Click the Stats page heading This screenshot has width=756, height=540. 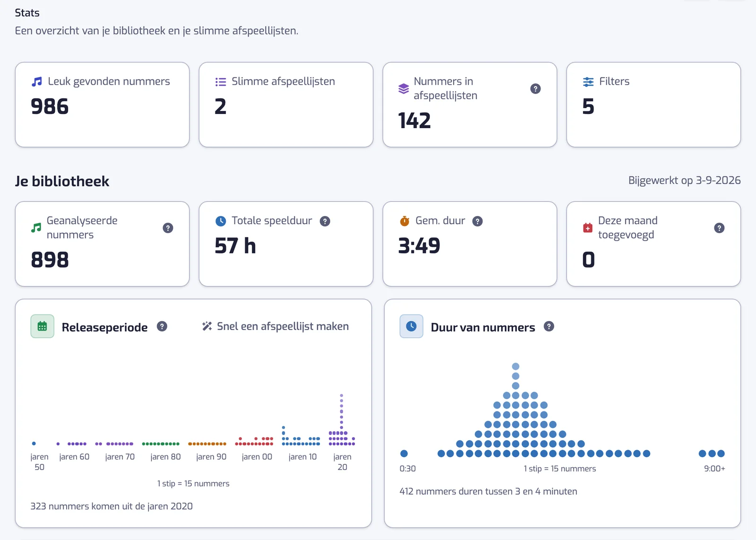click(x=27, y=13)
